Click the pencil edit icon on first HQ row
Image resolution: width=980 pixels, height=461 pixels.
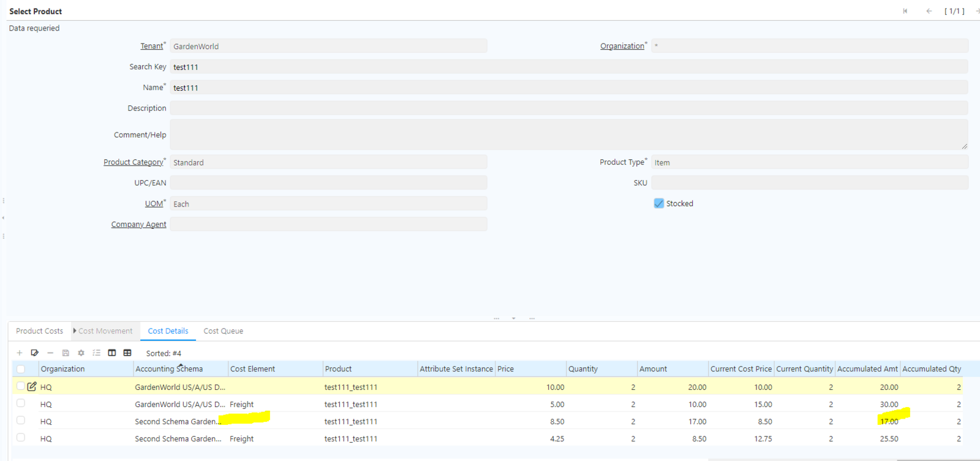click(32, 387)
